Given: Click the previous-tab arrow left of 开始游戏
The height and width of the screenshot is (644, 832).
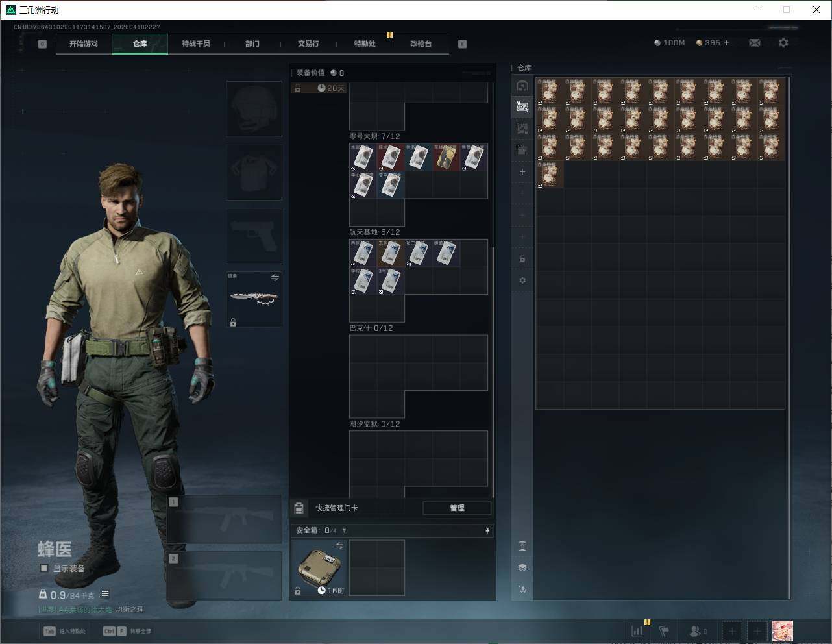Looking at the screenshot, I should tap(42, 44).
